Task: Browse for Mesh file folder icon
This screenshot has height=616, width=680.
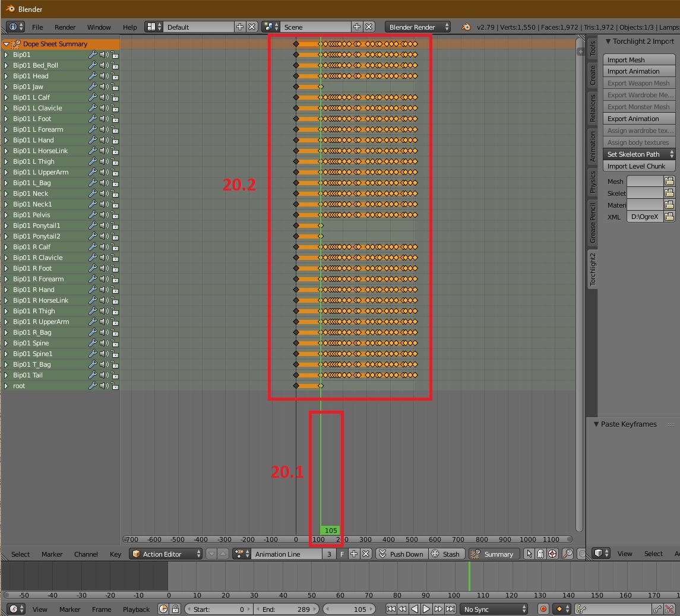Action: (669, 181)
